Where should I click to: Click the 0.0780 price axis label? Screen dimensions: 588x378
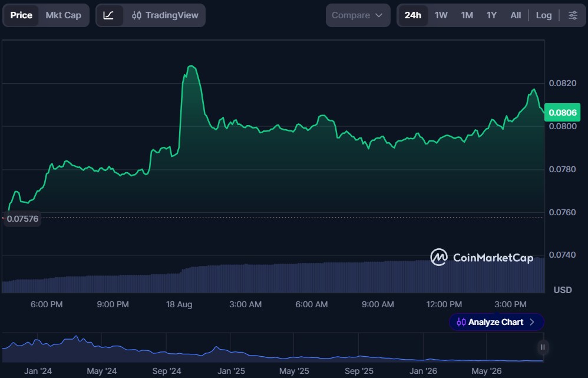(563, 169)
